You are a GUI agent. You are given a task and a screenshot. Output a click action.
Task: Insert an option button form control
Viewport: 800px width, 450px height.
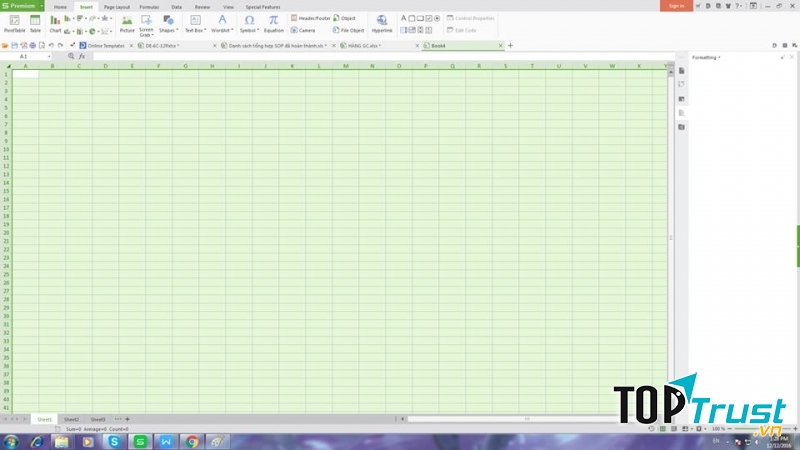tap(437, 18)
